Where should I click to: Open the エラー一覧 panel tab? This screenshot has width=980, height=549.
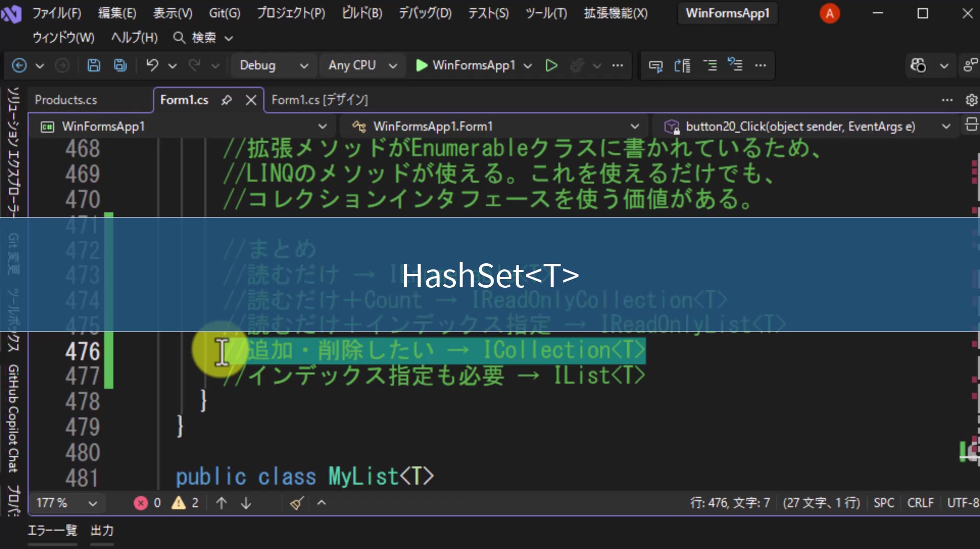click(52, 531)
